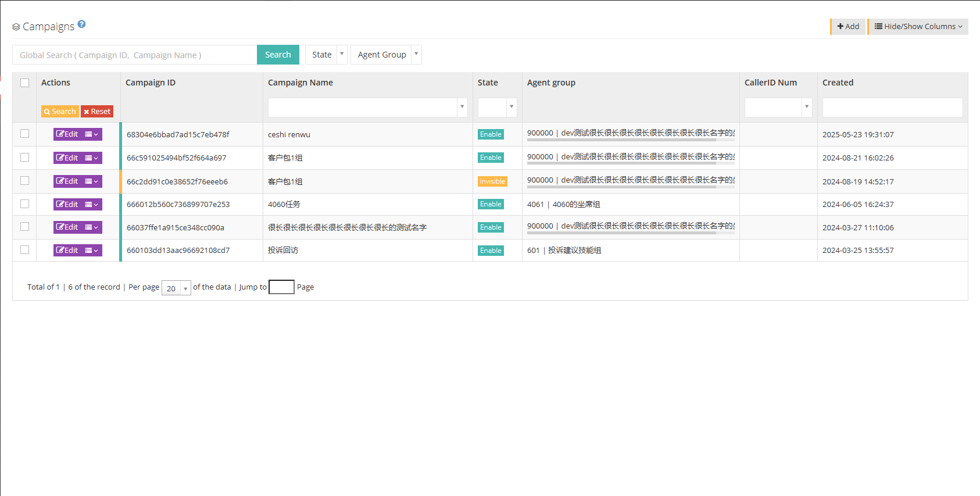
Task: Open the State column filter dropdown
Action: (498, 107)
